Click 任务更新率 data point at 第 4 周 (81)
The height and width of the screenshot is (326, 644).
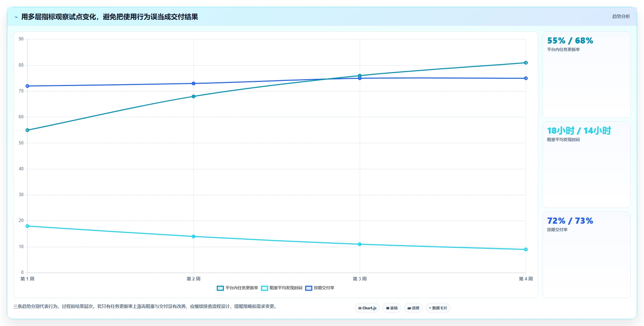point(526,63)
